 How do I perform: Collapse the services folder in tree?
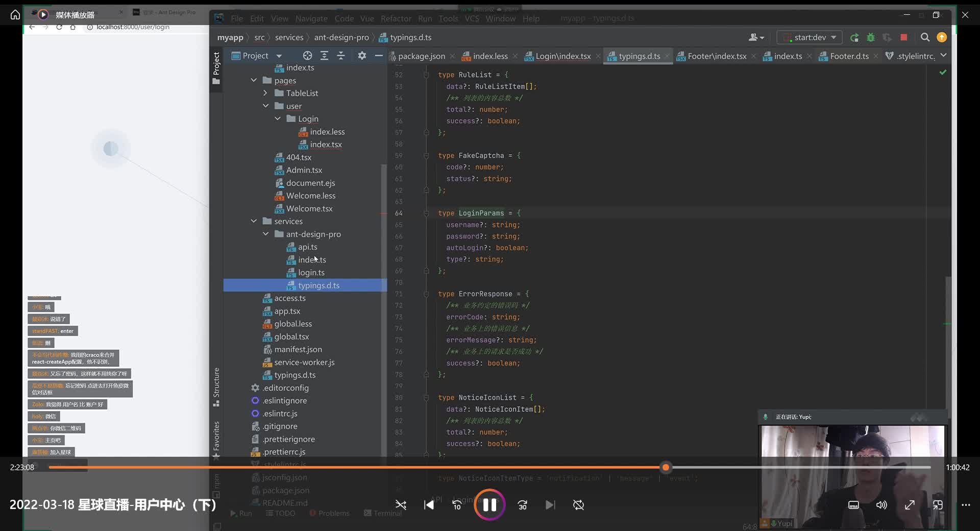(x=254, y=221)
